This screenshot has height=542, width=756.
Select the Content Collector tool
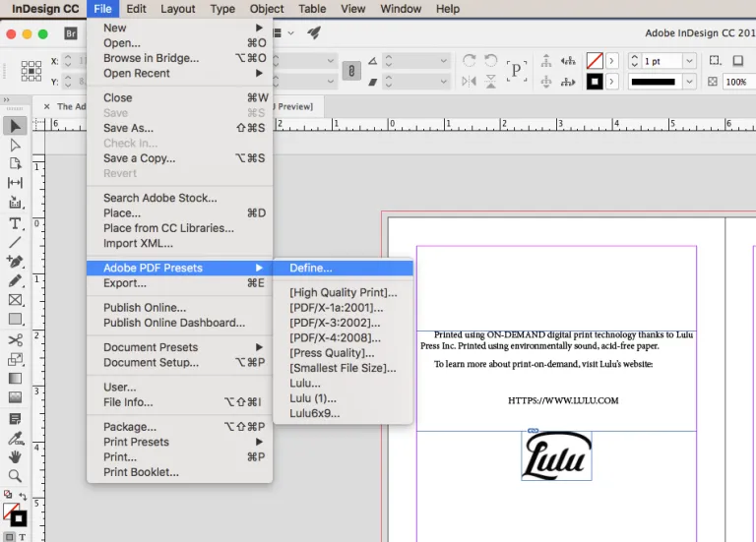click(x=15, y=202)
